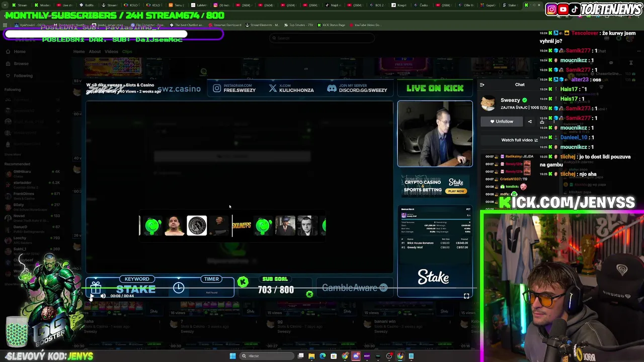
Task: Open Microsoft Store from the taskbar
Action: tap(334, 356)
